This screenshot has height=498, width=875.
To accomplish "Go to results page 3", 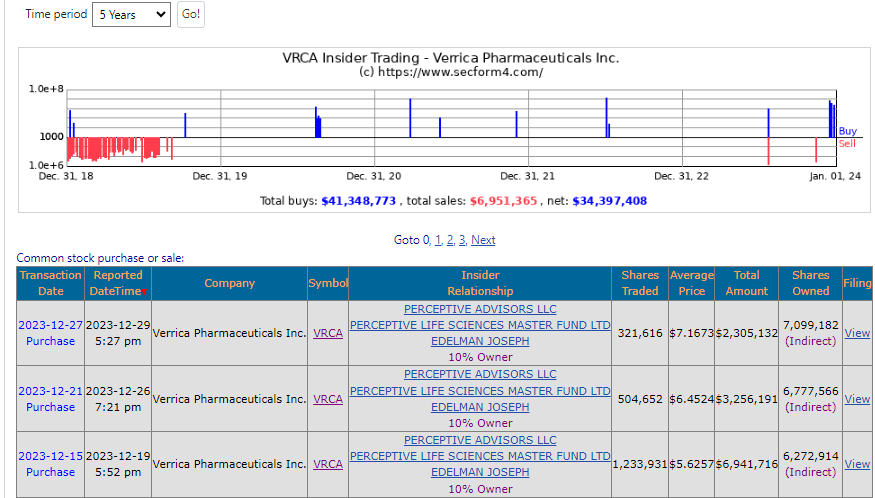I will pos(462,240).
